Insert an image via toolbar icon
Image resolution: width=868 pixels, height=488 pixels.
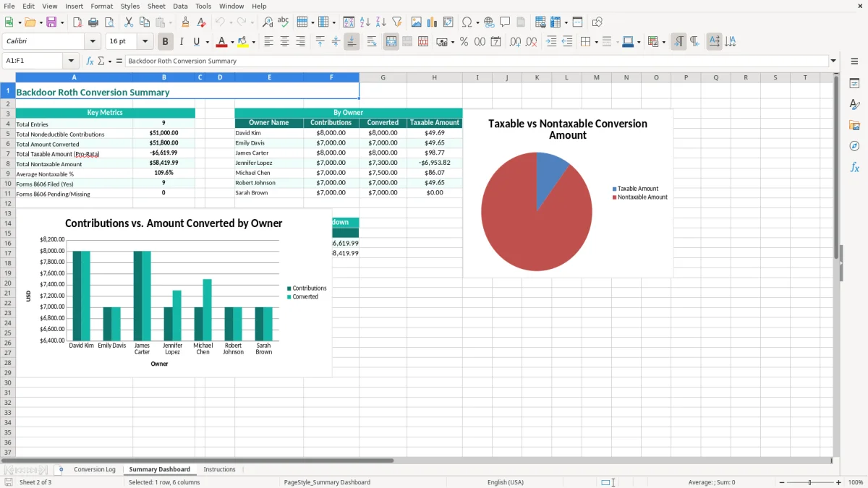(x=417, y=22)
